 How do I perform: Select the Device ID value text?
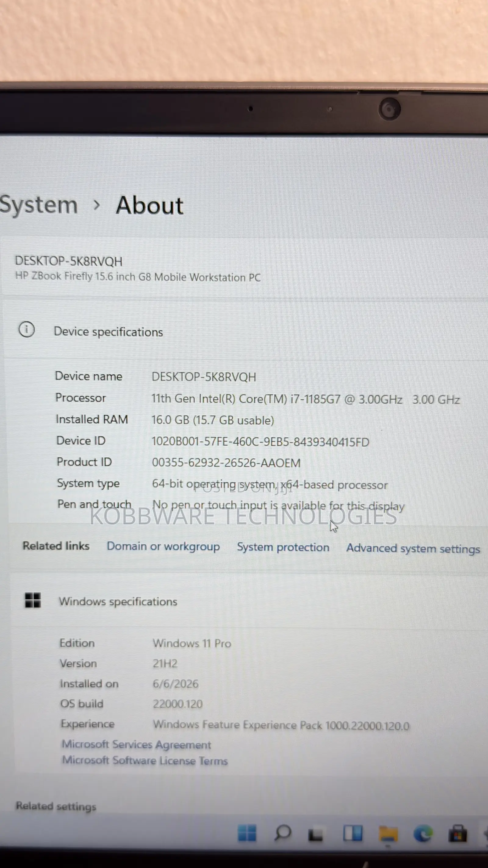pyautogui.click(x=260, y=442)
